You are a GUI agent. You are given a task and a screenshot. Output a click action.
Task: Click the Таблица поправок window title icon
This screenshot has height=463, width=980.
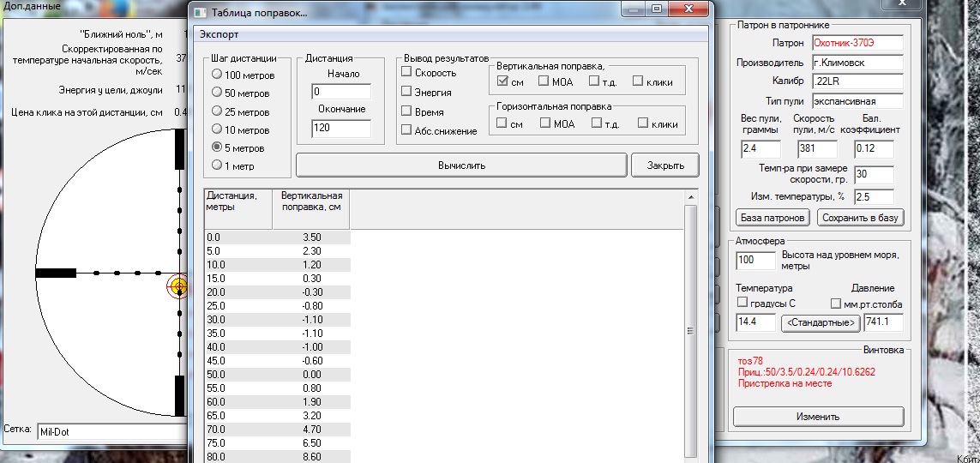coord(200,13)
